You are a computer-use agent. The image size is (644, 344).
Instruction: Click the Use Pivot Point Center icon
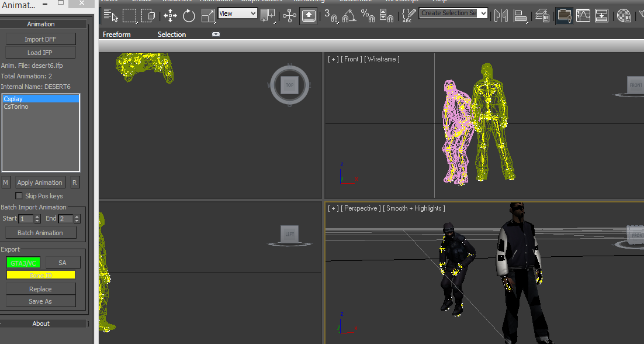[x=268, y=16]
